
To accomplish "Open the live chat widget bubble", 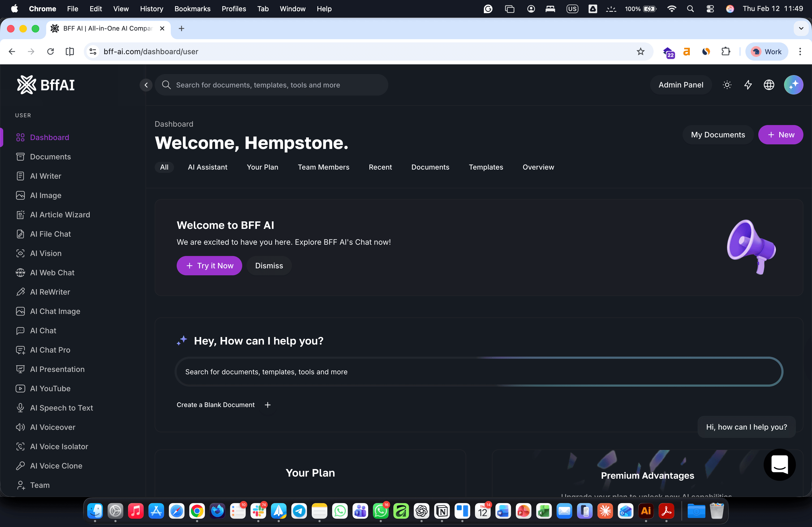I will (779, 465).
